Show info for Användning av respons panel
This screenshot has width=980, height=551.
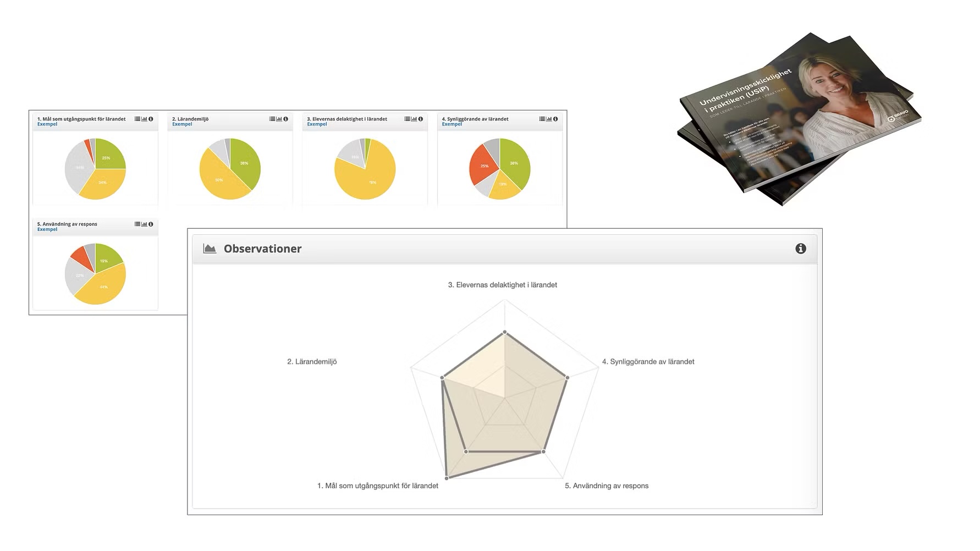151,224
